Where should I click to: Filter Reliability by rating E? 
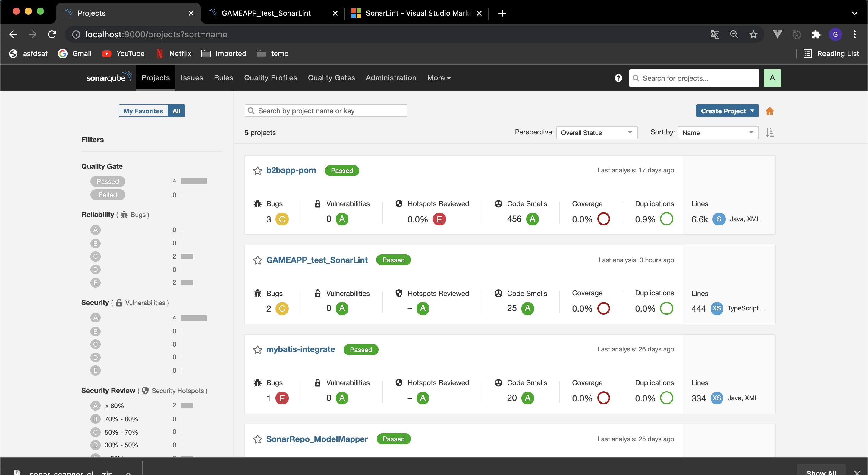click(95, 283)
